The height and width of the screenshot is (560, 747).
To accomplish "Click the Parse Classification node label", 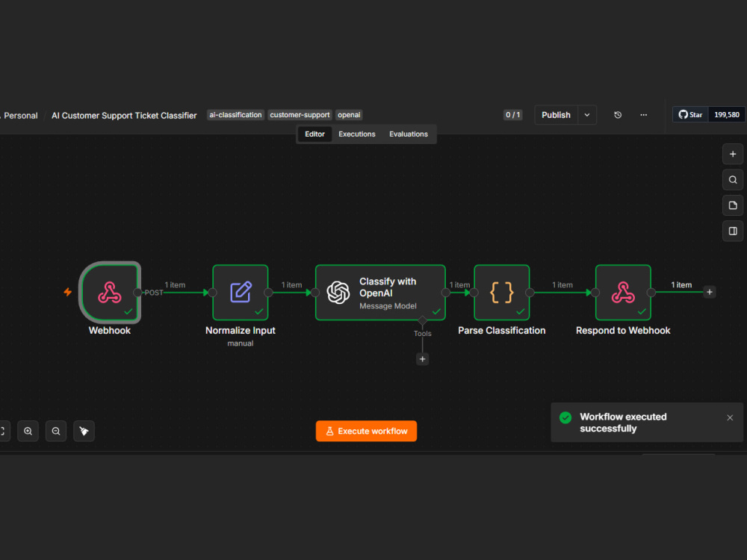I will [x=502, y=331].
